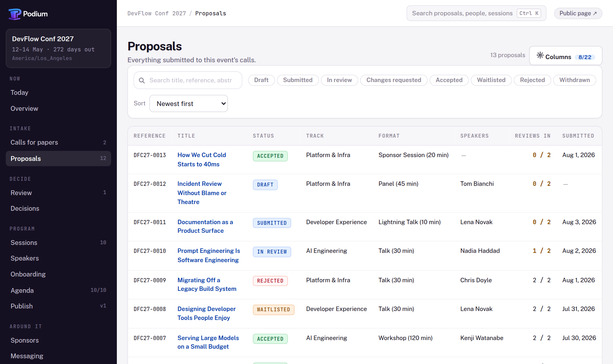Open proposal How We Cut Cold Starts to 40ms
The width and height of the screenshot is (613, 364).
pos(201,160)
